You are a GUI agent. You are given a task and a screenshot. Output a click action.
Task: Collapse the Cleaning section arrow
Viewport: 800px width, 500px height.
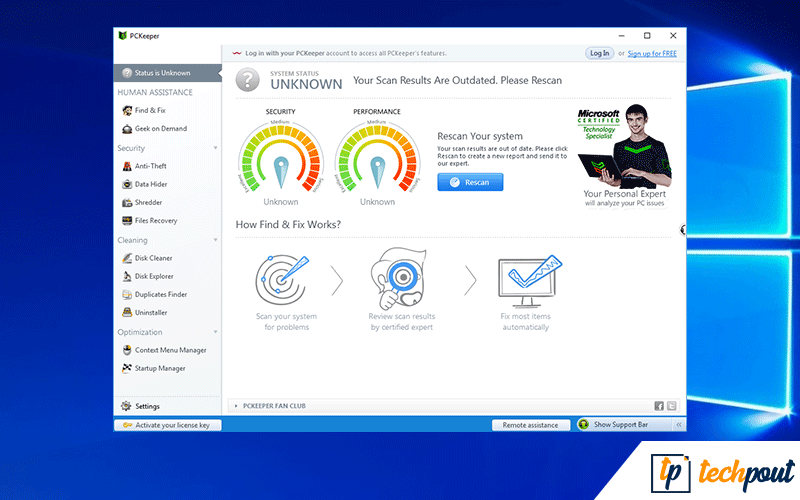215,240
